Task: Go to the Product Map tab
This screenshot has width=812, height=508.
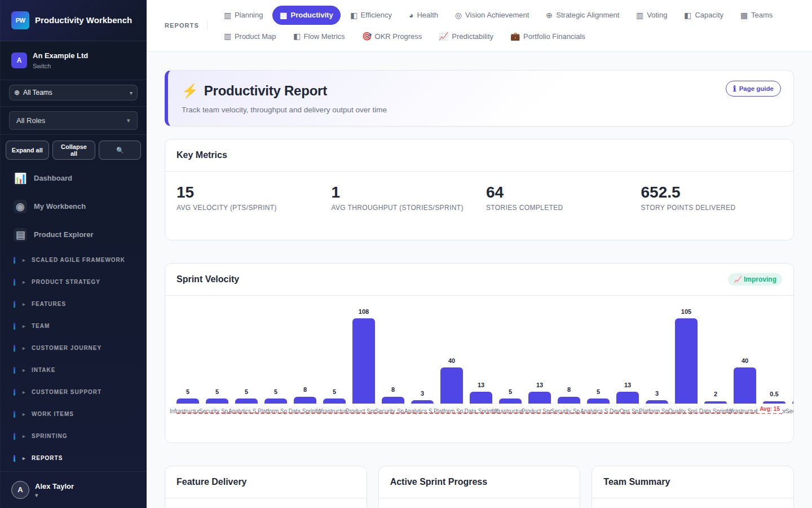Action: [250, 37]
